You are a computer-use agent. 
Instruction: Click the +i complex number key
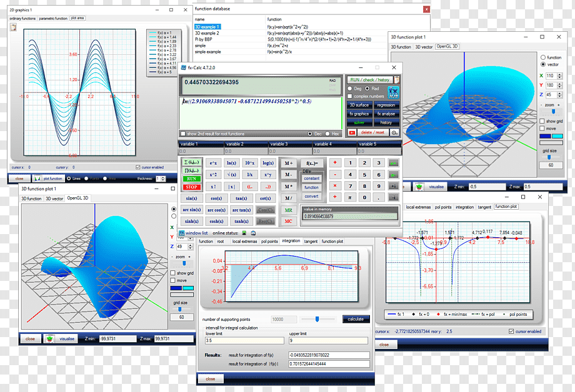point(394,186)
